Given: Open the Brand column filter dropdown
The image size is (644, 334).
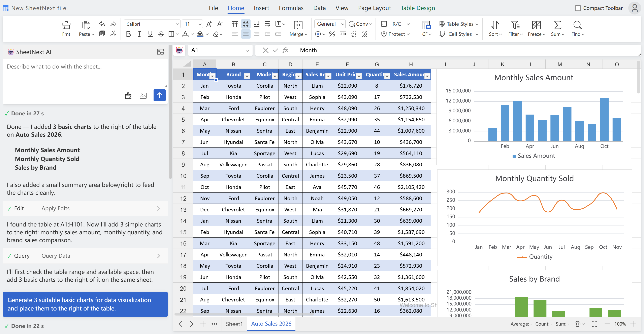Looking at the screenshot, I should coord(247,76).
